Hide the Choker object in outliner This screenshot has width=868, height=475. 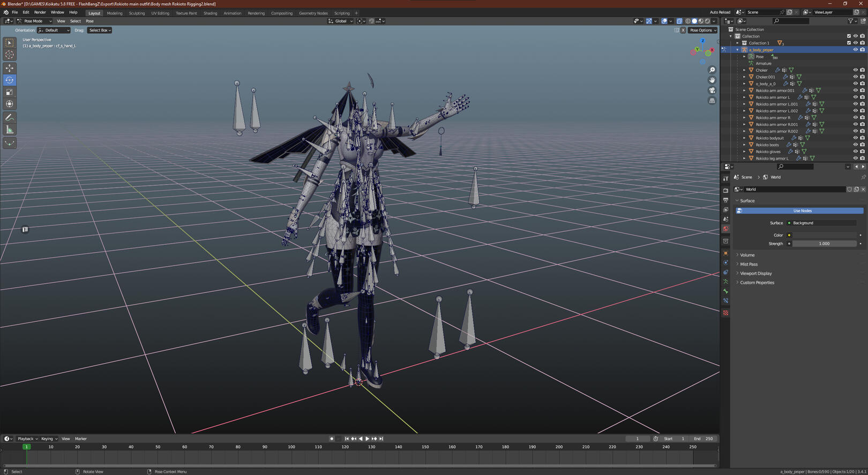(855, 70)
